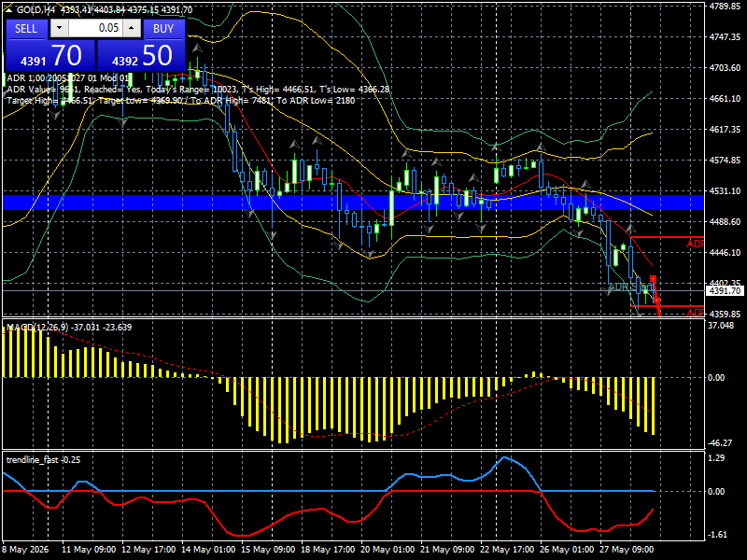The width and height of the screenshot is (747, 560).
Task: Click the -46.27 MACD scale value
Action: point(720,443)
